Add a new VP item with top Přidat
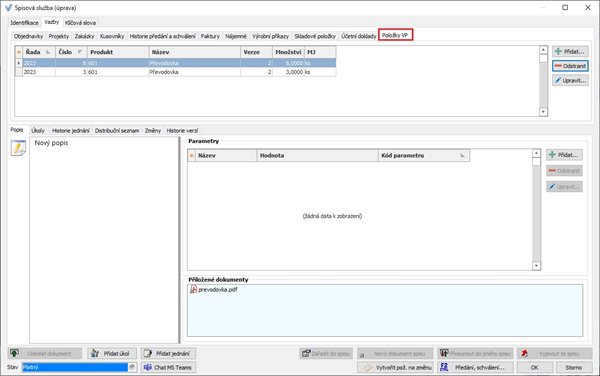This screenshot has height=376, width=600. [x=570, y=51]
